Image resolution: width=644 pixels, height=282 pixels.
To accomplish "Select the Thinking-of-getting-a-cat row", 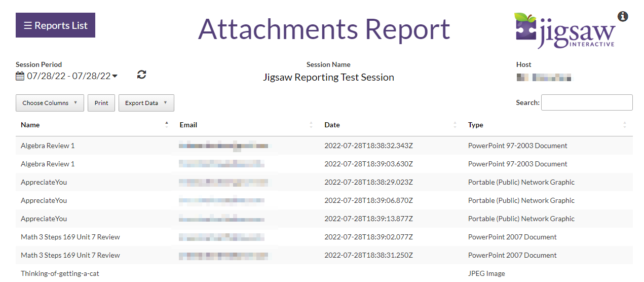I will 60,273.
